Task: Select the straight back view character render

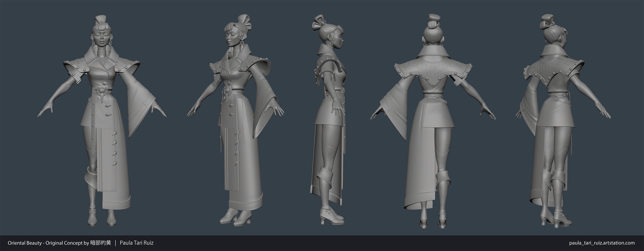Action: (433, 121)
